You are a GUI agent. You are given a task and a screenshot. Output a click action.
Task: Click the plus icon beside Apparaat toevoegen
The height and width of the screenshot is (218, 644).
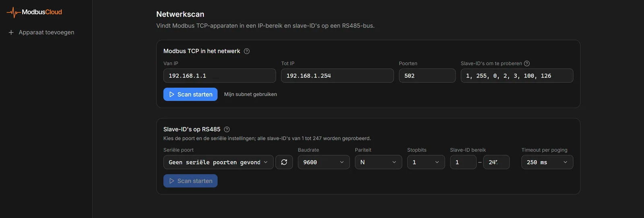pos(11,32)
